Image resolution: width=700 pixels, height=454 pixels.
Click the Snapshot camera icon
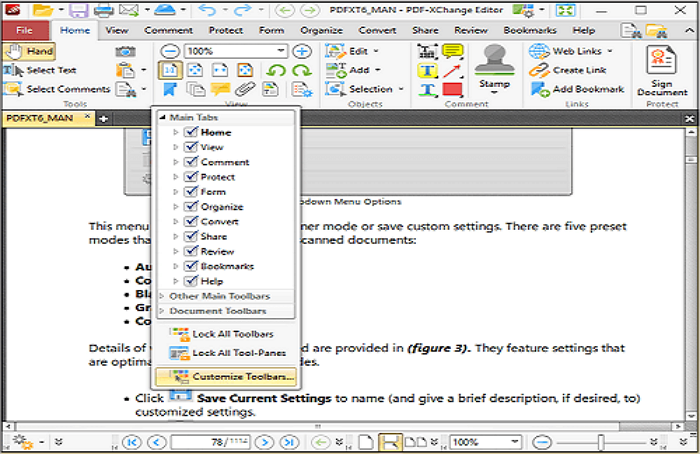(125, 51)
